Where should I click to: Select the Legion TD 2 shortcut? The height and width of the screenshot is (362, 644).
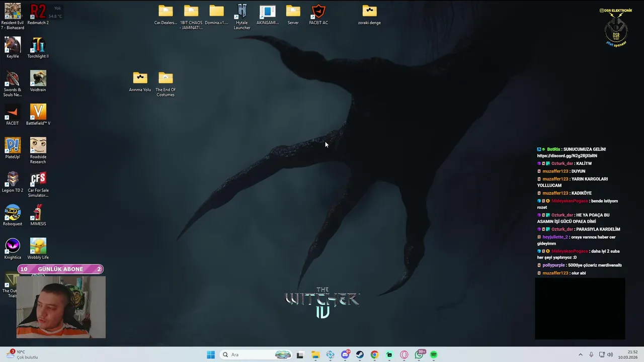click(x=13, y=182)
